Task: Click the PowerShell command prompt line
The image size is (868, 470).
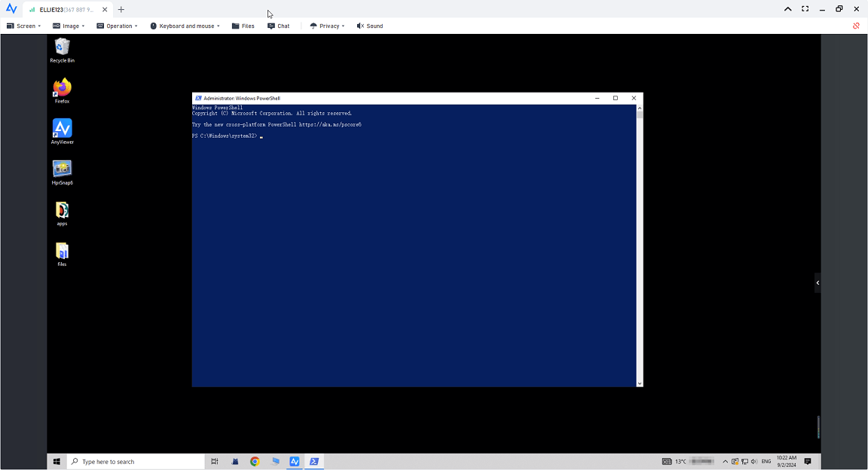Action: click(228, 136)
